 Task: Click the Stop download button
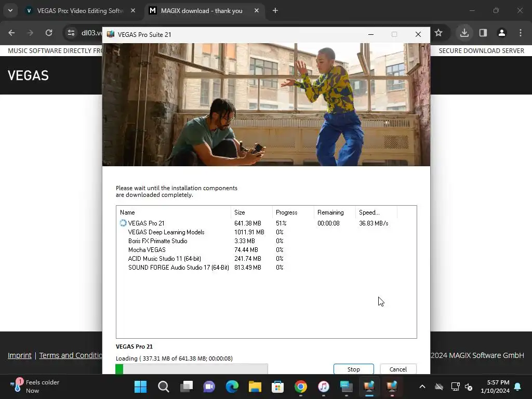pyautogui.click(x=353, y=369)
